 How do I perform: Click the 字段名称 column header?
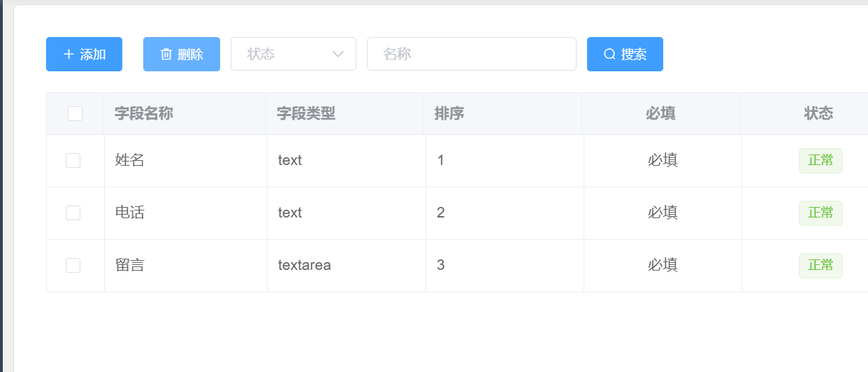(144, 113)
